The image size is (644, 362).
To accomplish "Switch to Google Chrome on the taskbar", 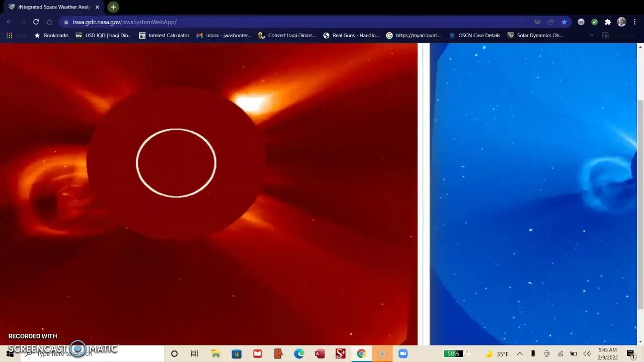I will [x=361, y=354].
